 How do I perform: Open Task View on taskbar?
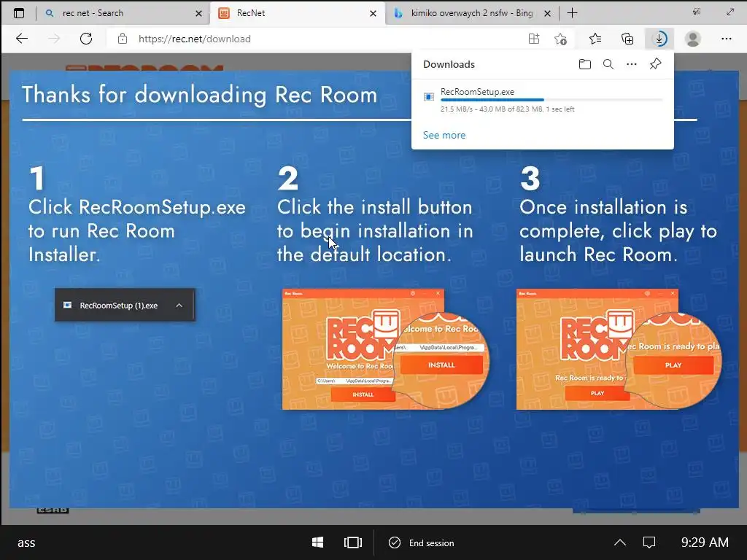tap(352, 542)
